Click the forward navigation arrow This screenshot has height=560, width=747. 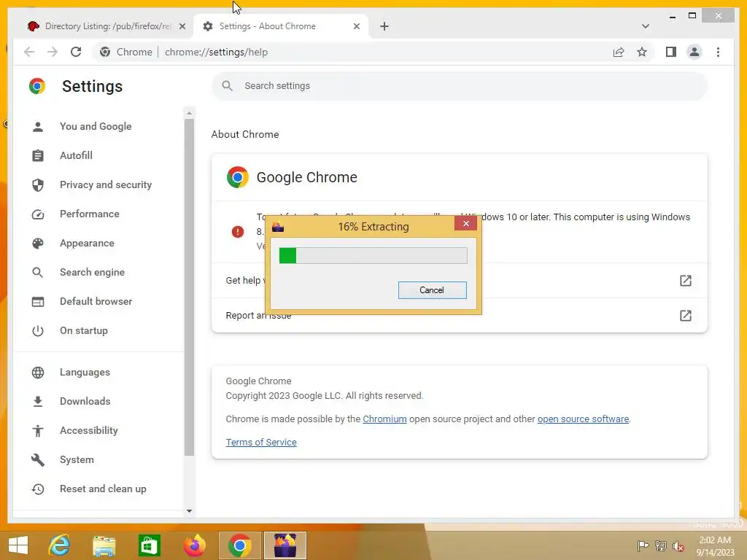[x=53, y=52]
